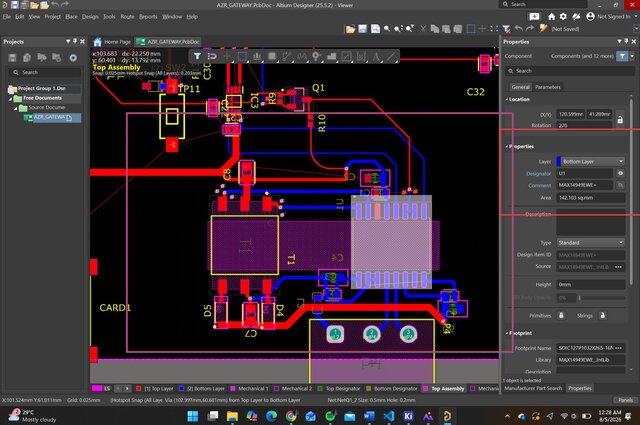The height and width of the screenshot is (425, 640).
Task: Open the settings gear near Not Signed In
Action: [563, 16]
